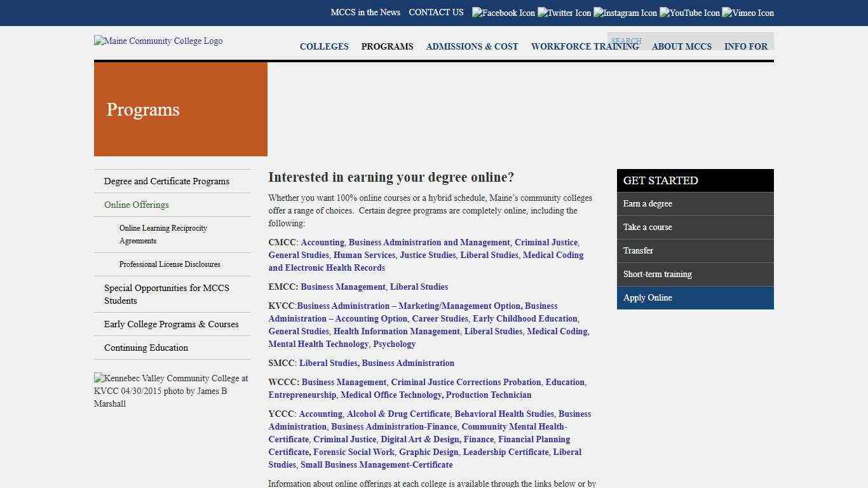
Task: Select the ADMISSIONS & COST menu item
Action: coord(472,46)
